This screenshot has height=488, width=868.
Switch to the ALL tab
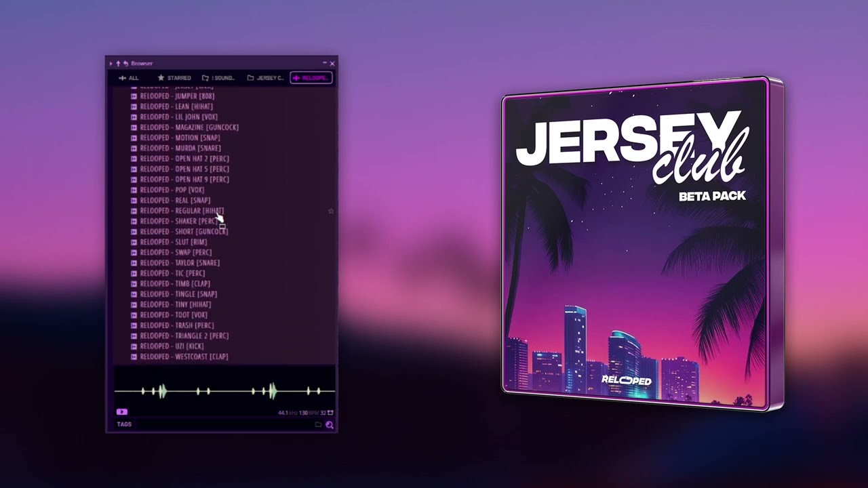129,78
